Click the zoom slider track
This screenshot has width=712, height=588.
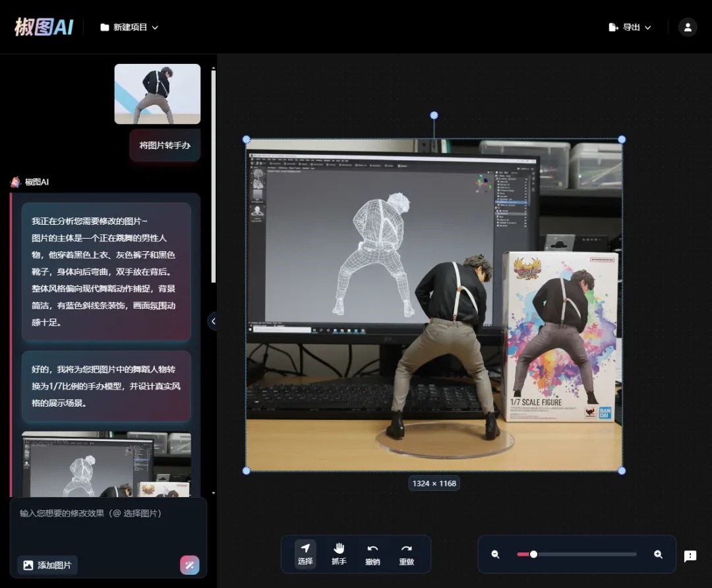pos(577,554)
